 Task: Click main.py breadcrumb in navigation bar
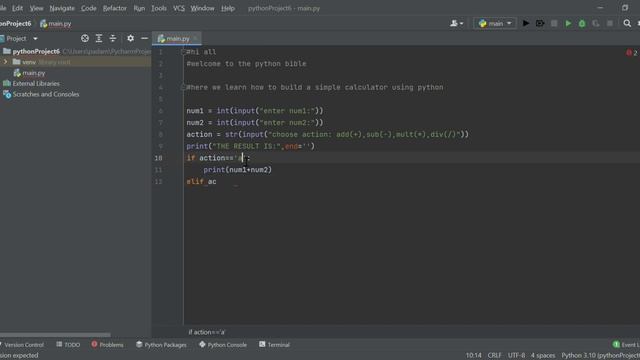click(56, 24)
